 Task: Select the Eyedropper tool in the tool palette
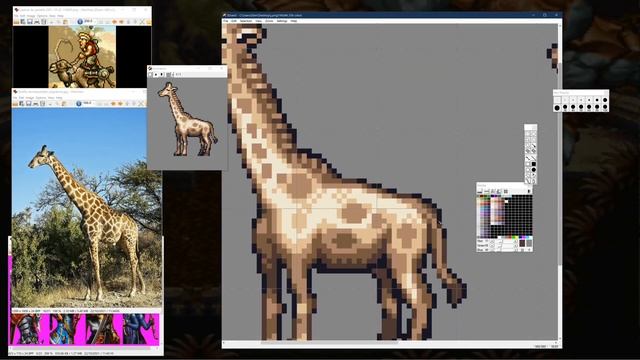[x=533, y=146]
